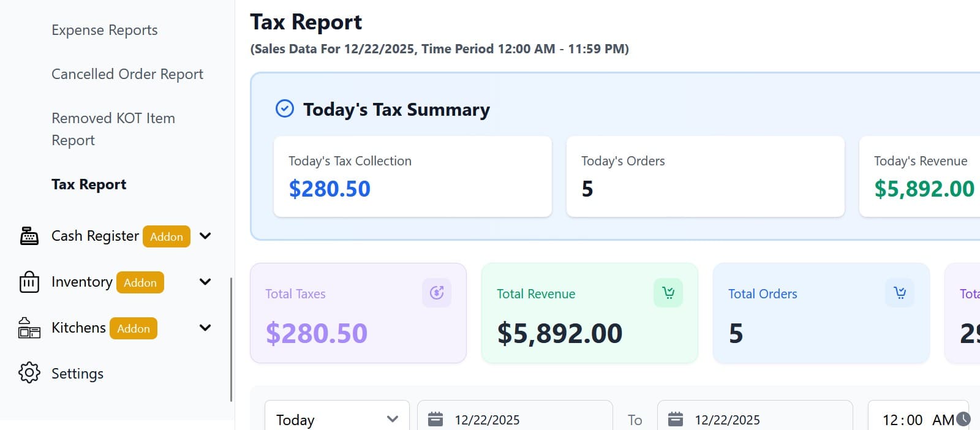This screenshot has width=980, height=430.
Task: Click the Settings gear icon
Action: point(29,373)
